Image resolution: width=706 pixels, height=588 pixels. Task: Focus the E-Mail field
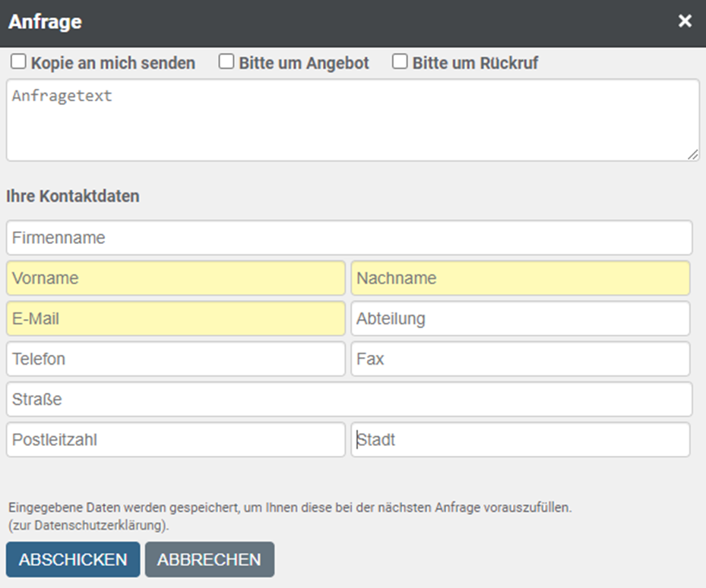(176, 319)
